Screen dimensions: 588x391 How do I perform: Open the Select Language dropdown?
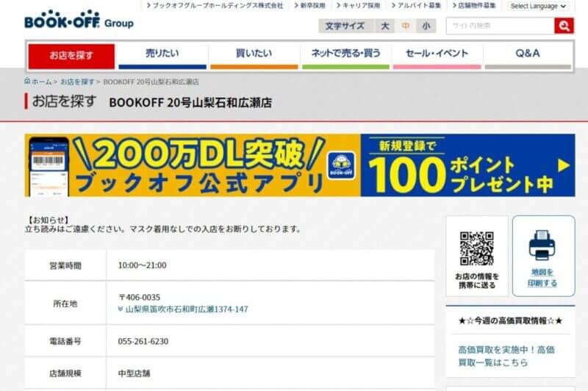coord(538,6)
